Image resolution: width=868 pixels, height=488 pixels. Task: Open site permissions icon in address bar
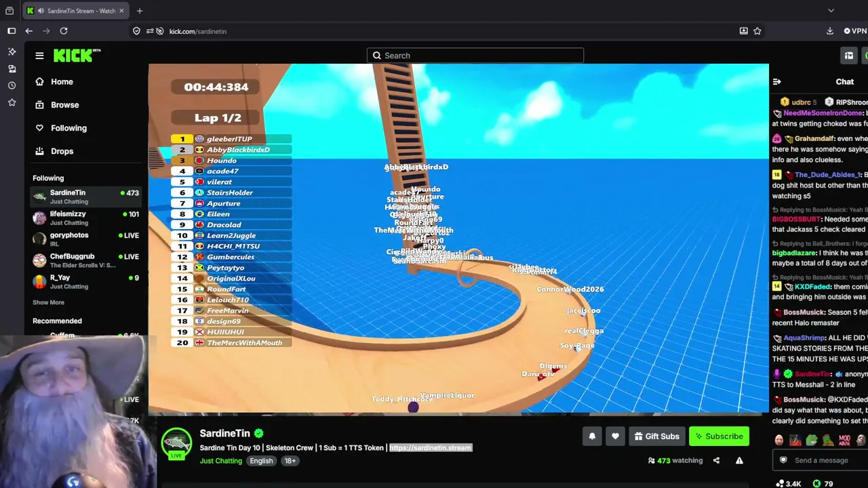point(149,31)
